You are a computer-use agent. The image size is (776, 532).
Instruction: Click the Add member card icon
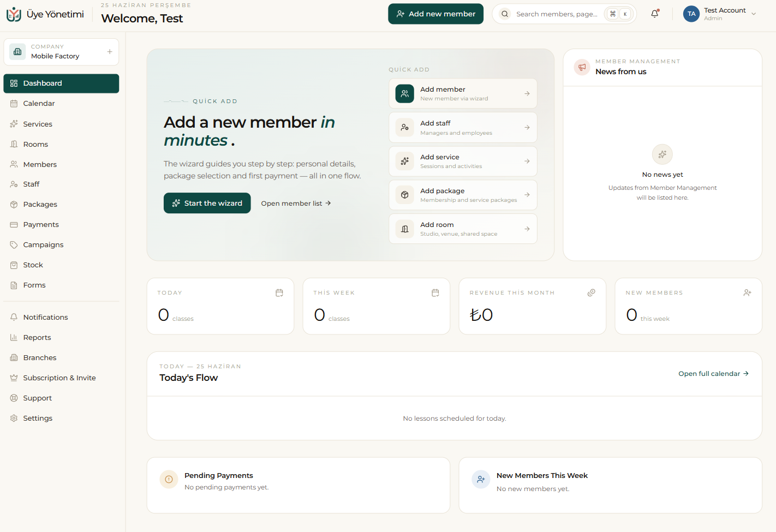click(405, 93)
